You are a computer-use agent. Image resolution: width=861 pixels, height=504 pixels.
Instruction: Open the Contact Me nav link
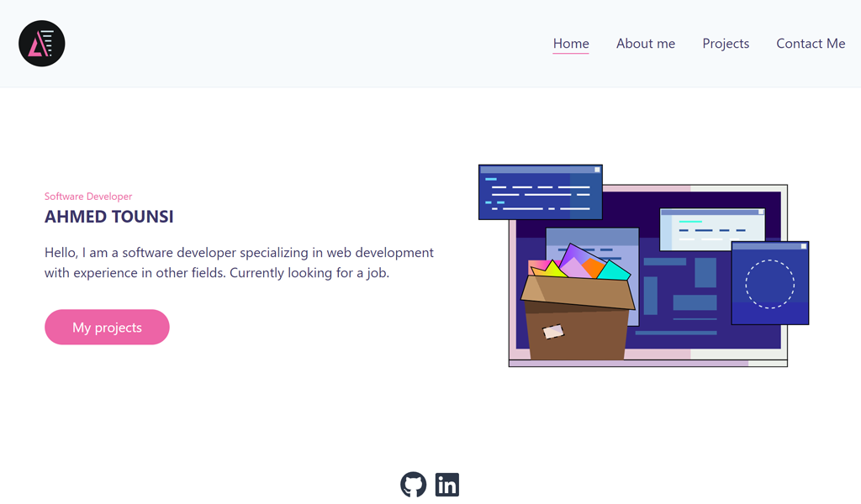(811, 44)
